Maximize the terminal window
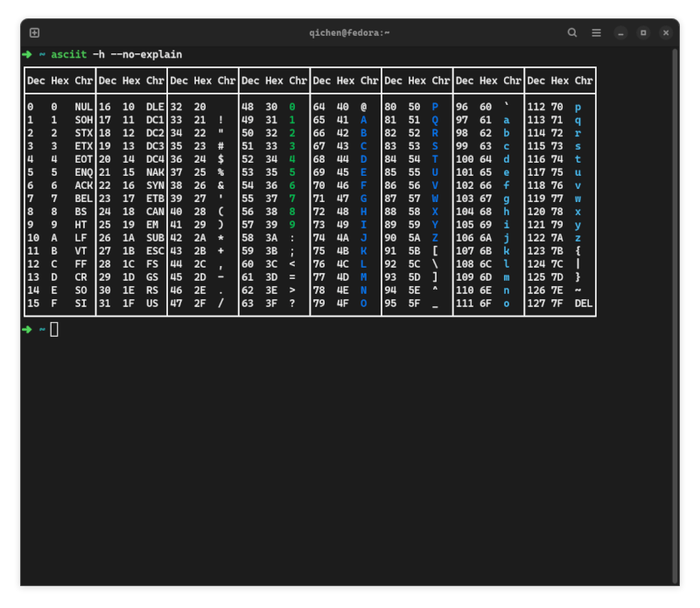The width and height of the screenshot is (700, 608). point(643,32)
